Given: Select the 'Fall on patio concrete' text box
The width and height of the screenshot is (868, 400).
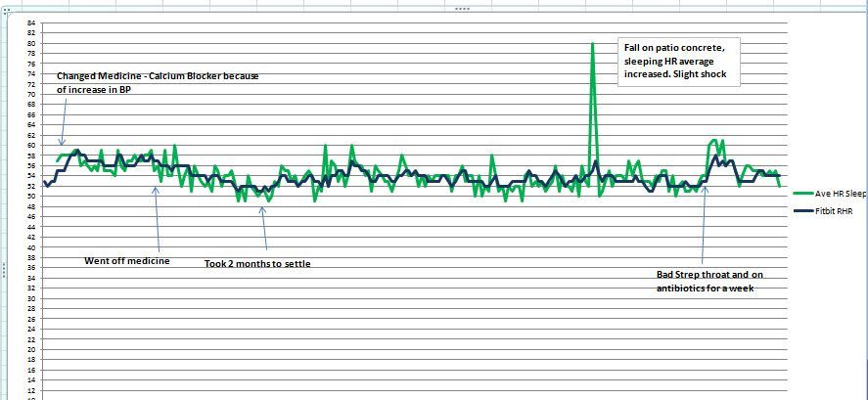Looking at the screenshot, I should tap(679, 62).
